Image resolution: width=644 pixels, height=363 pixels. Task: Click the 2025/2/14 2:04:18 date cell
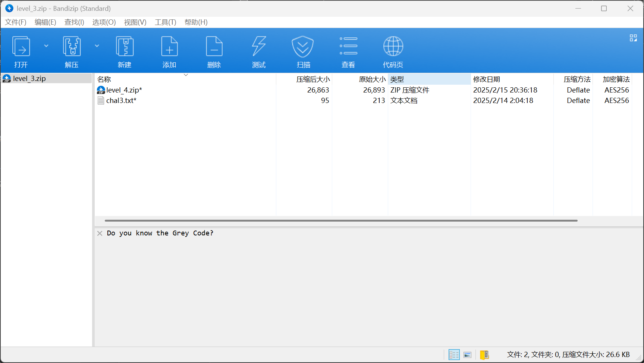pos(503,100)
